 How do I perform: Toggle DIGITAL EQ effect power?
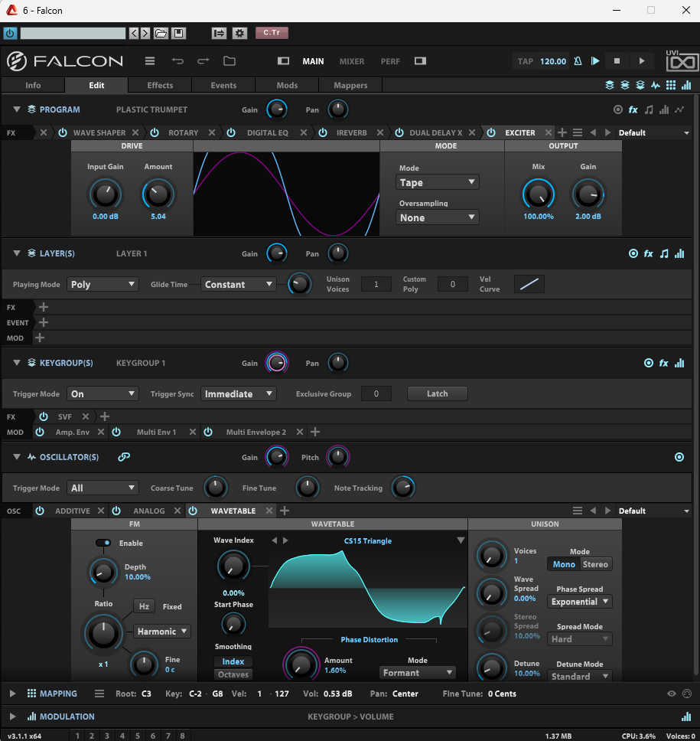tap(231, 132)
